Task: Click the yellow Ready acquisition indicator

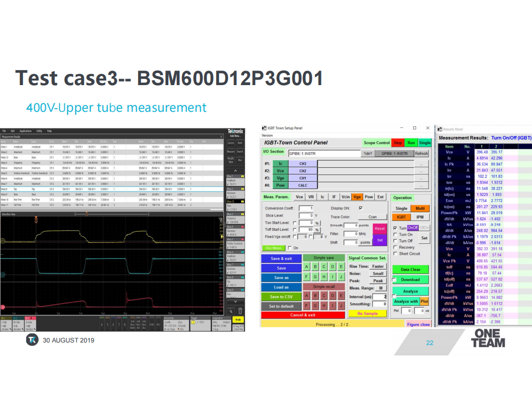Action: (x=238, y=319)
